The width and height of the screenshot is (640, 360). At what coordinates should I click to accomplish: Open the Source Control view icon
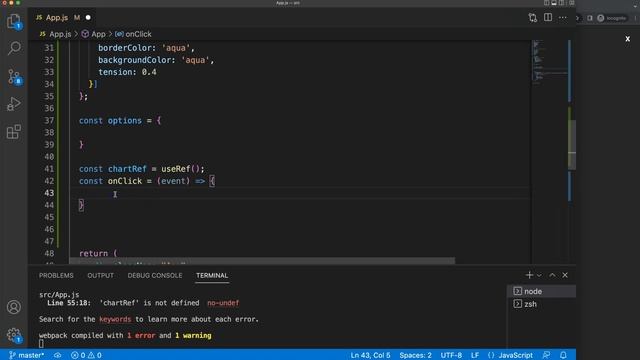14,76
